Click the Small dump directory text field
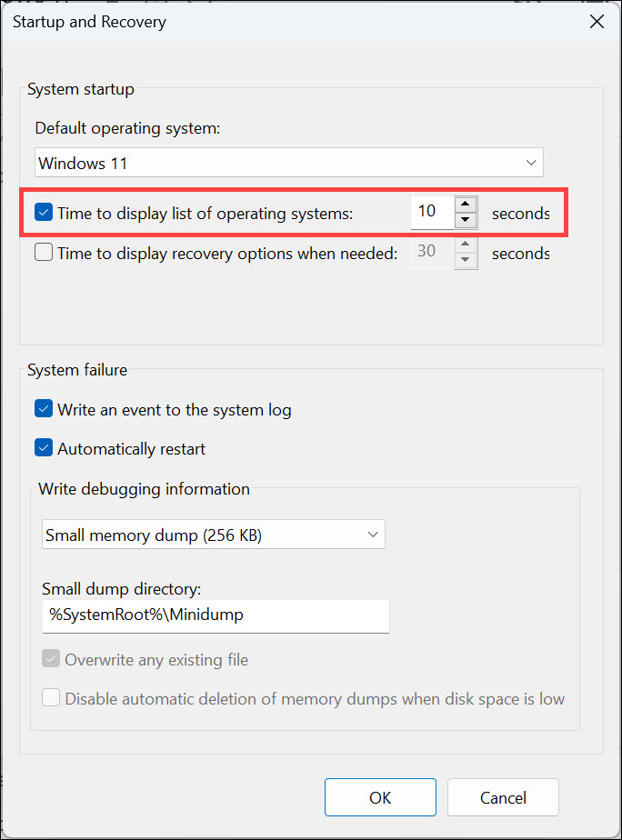Viewport: 622px width, 840px height. [x=216, y=615]
